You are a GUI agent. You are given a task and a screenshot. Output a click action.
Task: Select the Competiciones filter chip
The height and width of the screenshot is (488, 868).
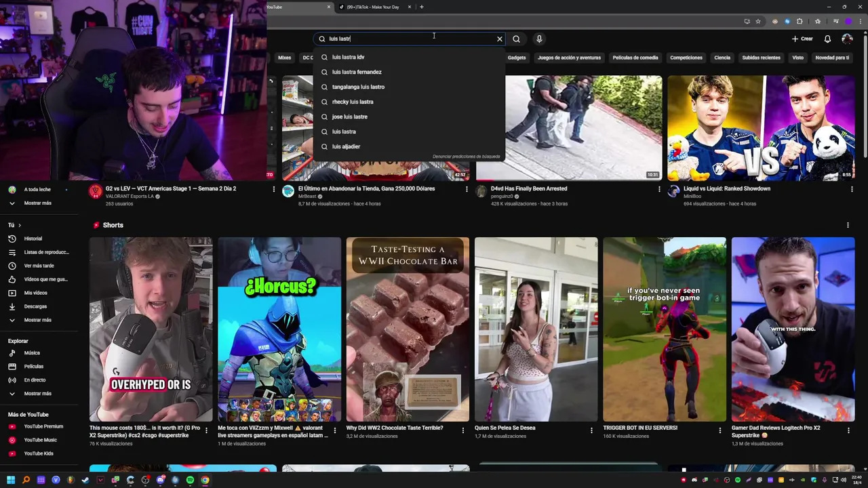[686, 58]
